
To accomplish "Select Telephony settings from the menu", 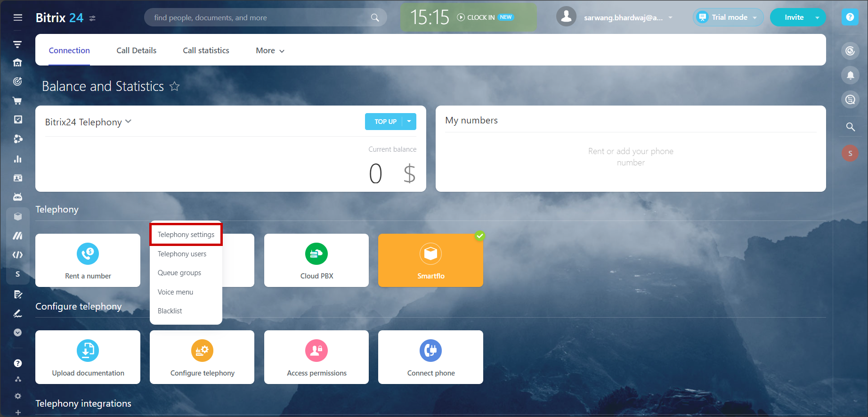I will (x=186, y=235).
